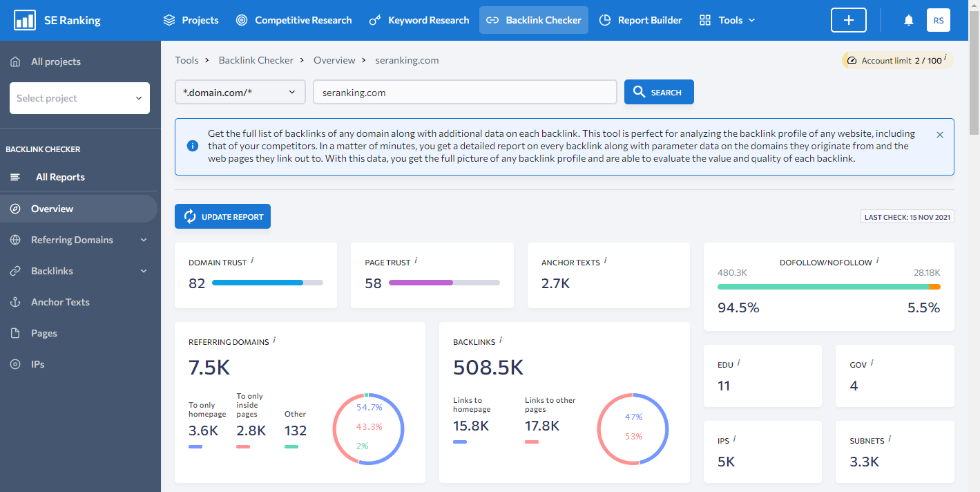Click the Account limit info icon
This screenshot has width=980, height=492.
(x=945, y=58)
